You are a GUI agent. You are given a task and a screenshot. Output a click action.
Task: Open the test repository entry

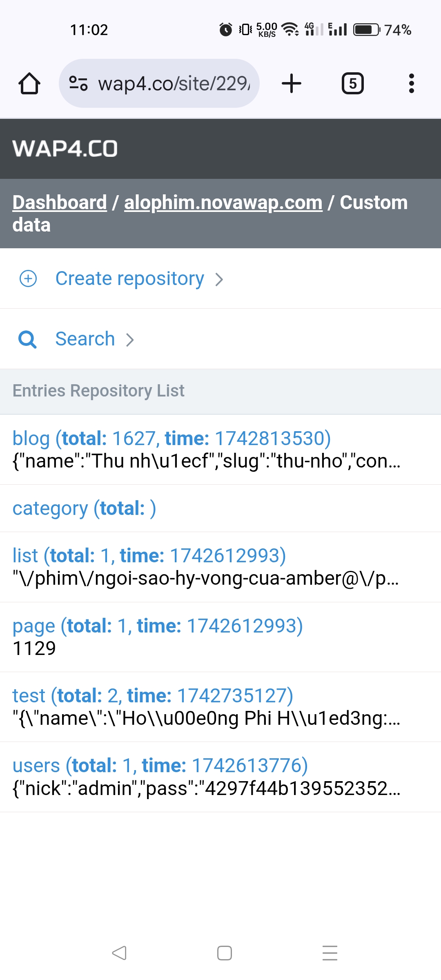point(153,696)
